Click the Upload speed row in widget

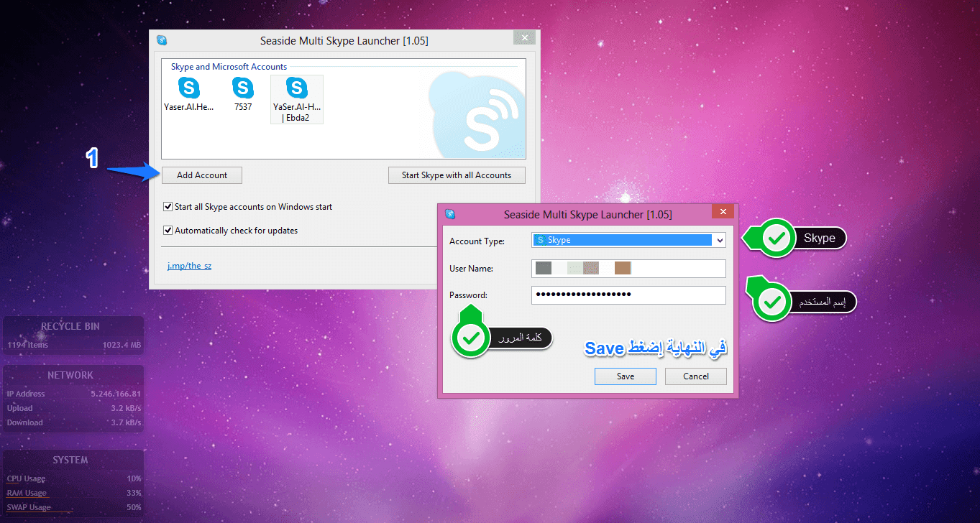coord(73,408)
